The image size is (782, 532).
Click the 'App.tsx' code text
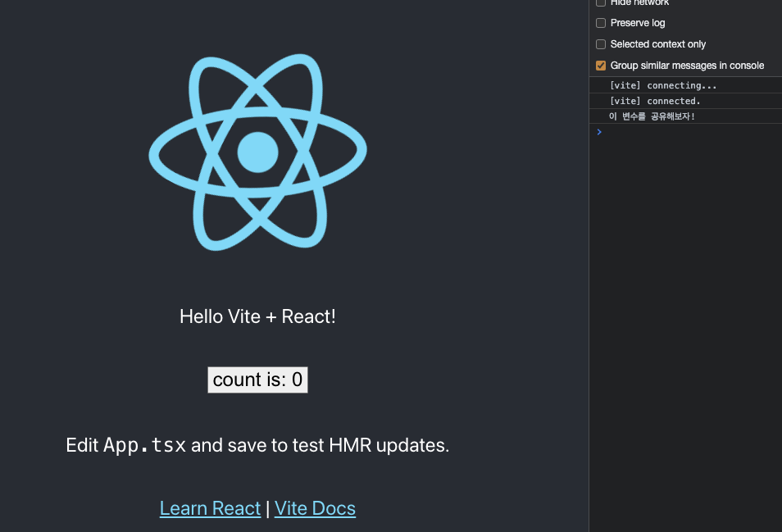(x=144, y=445)
